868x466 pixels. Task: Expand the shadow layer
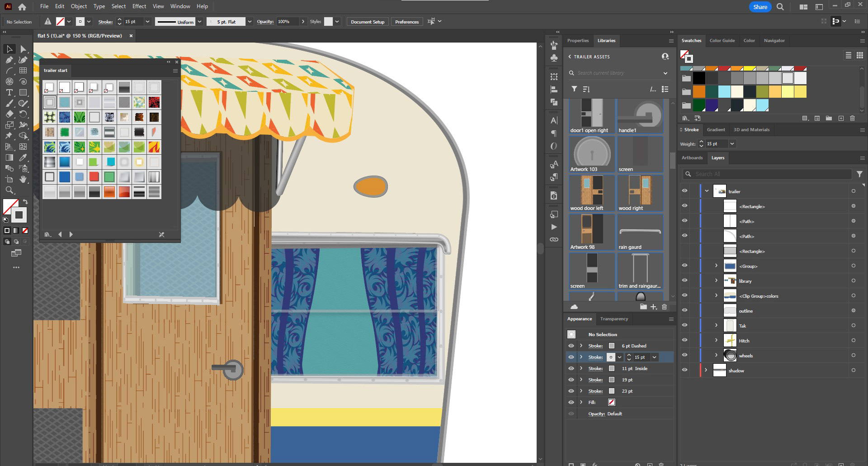click(706, 370)
